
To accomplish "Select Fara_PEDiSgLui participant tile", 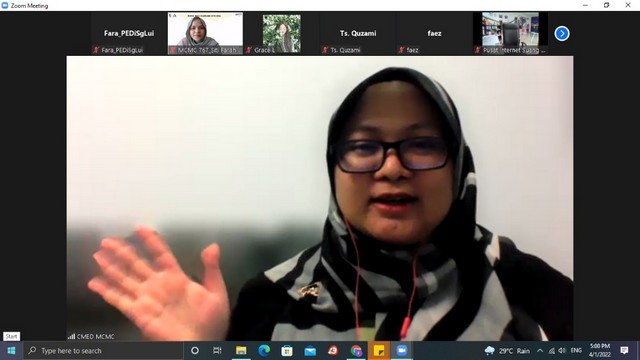I will tap(129, 33).
